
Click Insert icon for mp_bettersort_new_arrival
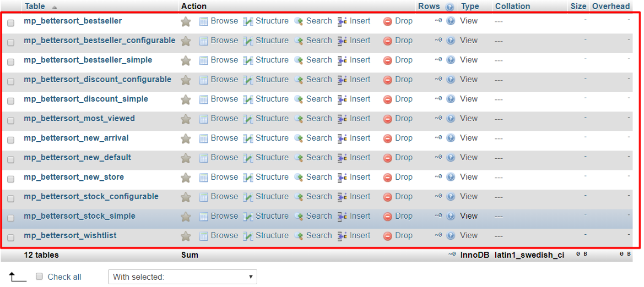pos(342,138)
